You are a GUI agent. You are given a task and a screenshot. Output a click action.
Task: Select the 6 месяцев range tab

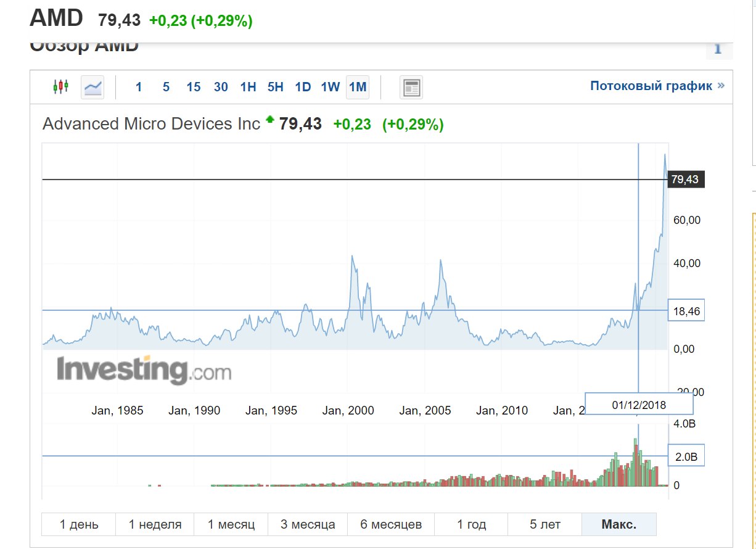(x=391, y=524)
